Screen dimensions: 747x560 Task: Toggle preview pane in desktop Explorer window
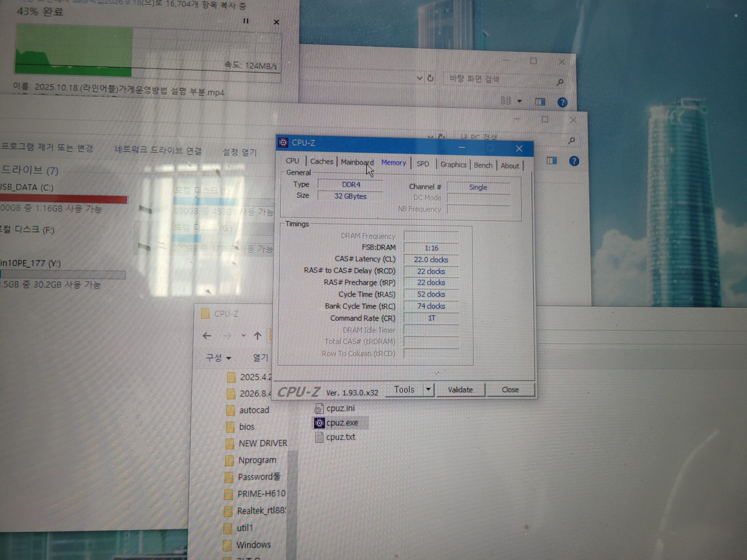coord(540,102)
